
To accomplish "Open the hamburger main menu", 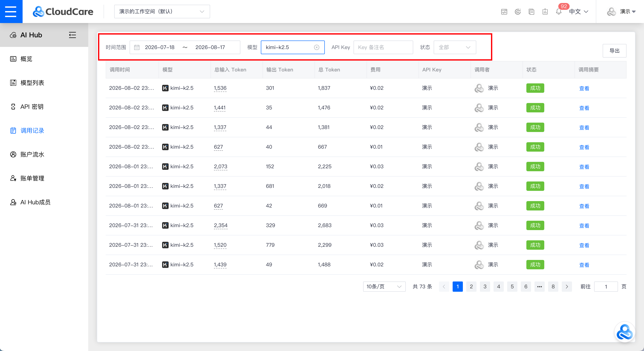I will (11, 12).
